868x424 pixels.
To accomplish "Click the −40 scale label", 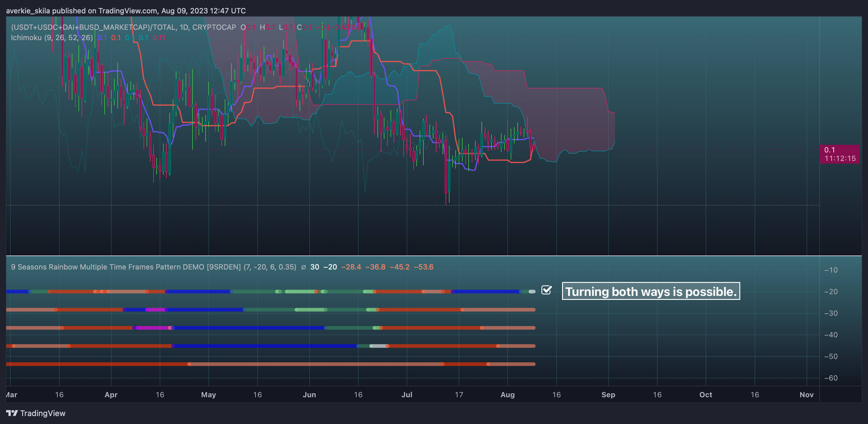I will pos(831,335).
